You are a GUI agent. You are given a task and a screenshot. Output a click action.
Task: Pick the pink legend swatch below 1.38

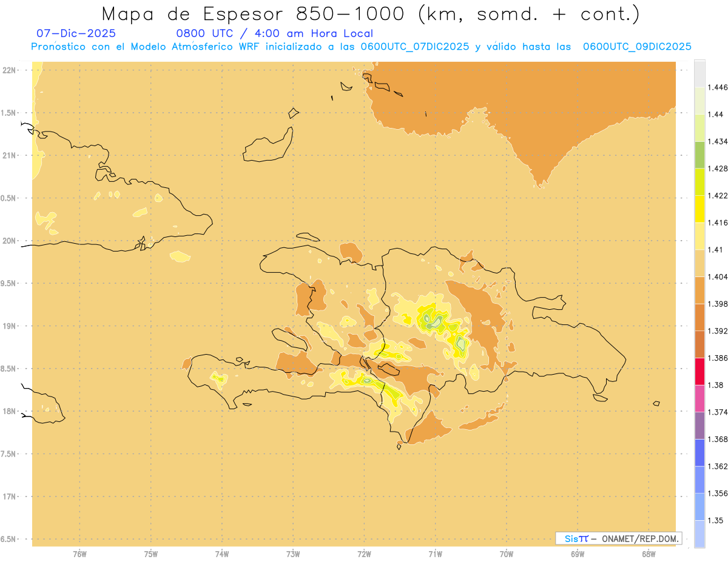click(699, 398)
